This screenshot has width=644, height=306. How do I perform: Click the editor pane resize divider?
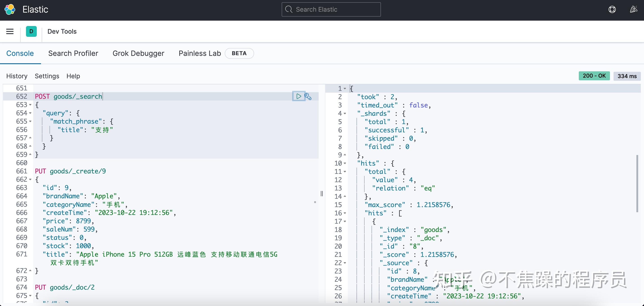[x=322, y=193]
